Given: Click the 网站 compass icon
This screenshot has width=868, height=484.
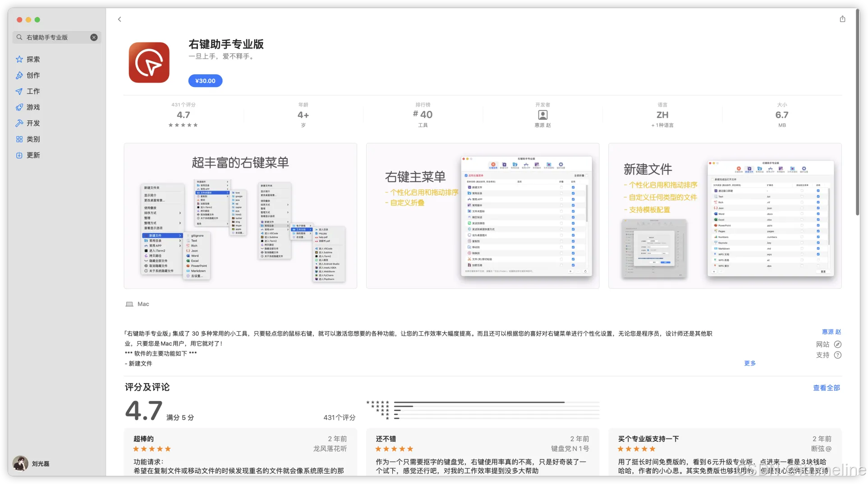Looking at the screenshot, I should [838, 344].
